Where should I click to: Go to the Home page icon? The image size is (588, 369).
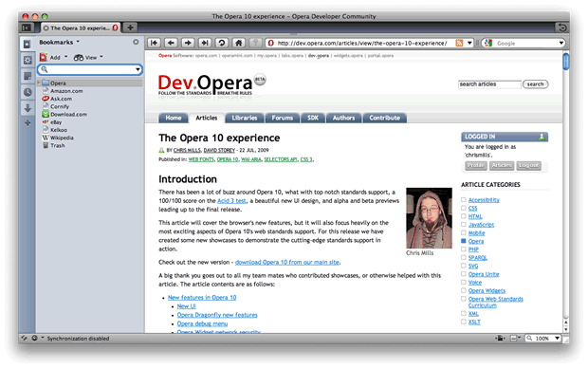(x=238, y=43)
